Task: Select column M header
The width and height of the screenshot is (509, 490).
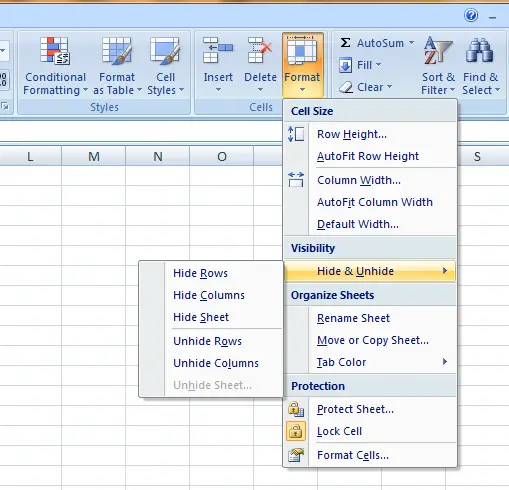Action: (94, 156)
